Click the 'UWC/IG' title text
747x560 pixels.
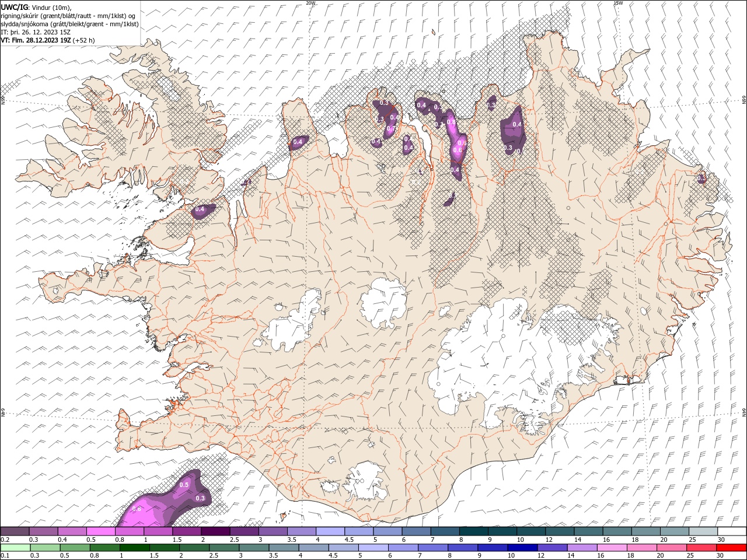point(14,7)
